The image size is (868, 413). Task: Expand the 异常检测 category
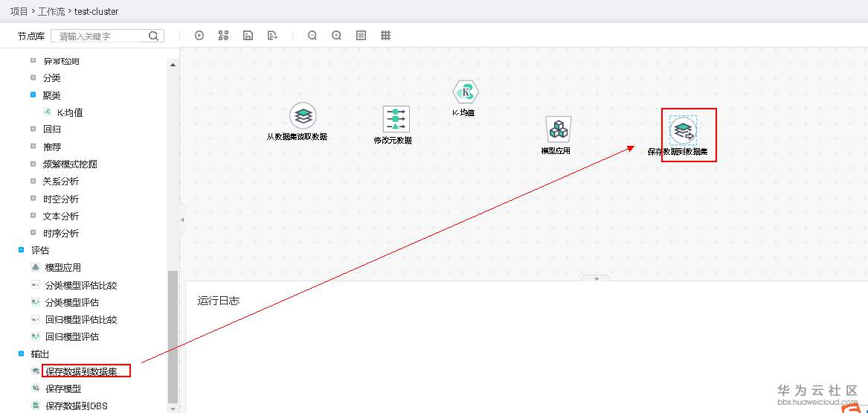pos(33,60)
